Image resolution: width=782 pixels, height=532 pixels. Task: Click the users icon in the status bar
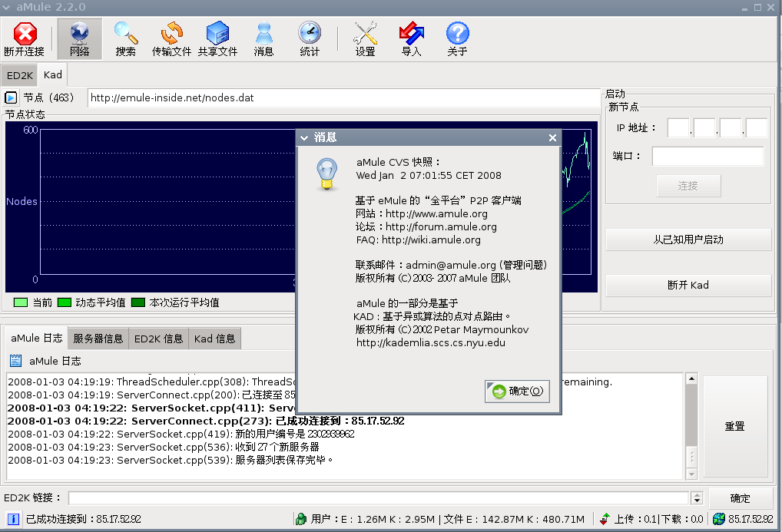pos(300,519)
